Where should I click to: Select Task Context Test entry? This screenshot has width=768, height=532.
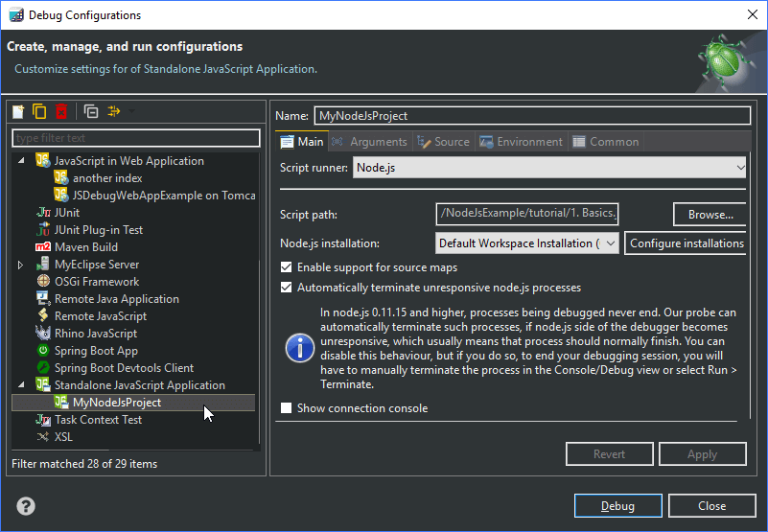click(98, 419)
